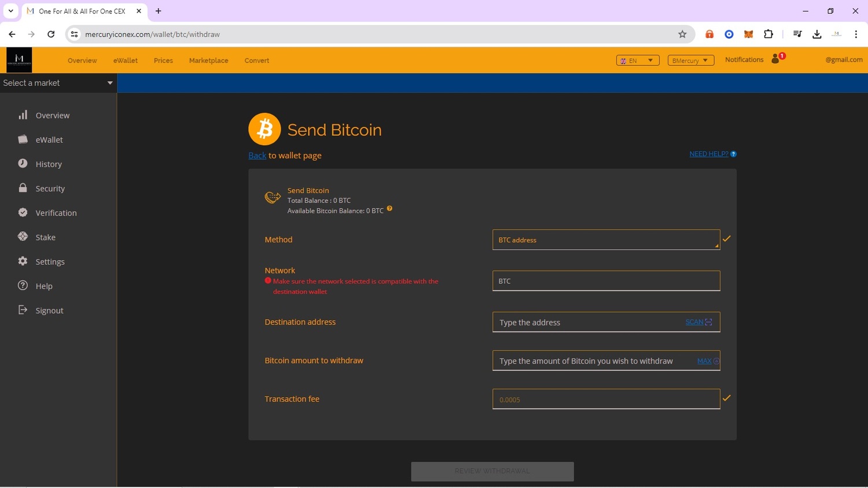Click the Network BTC field
Screen dimensions: 868x488
point(606,281)
